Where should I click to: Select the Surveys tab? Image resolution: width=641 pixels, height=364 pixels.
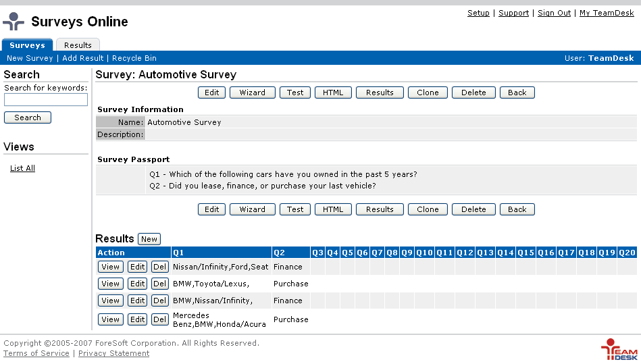(x=27, y=45)
